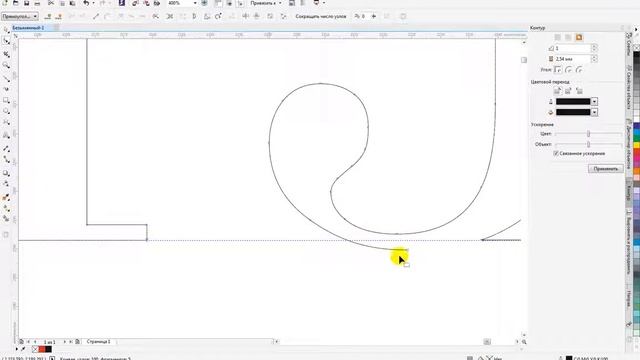Select the Pick tool in the toolbox
Image resolution: width=640 pixels, height=360 pixels.
click(x=6, y=30)
